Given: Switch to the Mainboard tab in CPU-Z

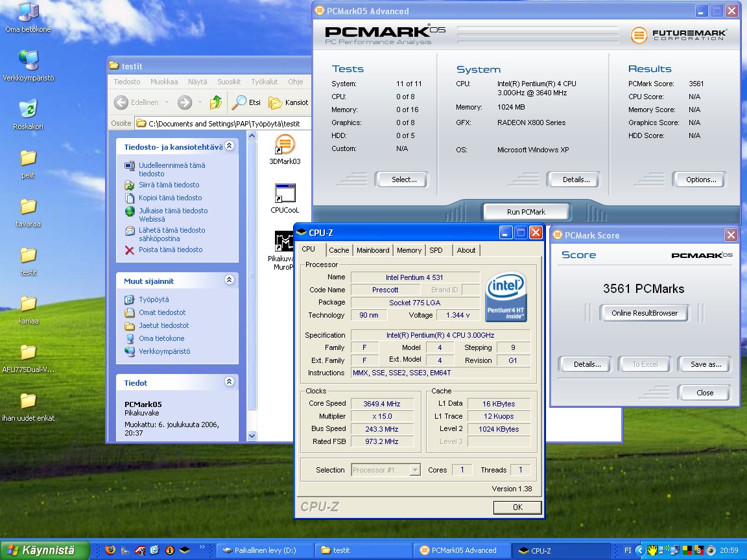Looking at the screenshot, I should [x=373, y=250].
